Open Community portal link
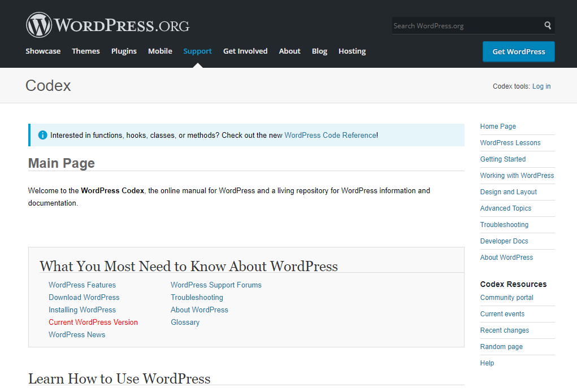The image size is (577, 392). point(506,298)
